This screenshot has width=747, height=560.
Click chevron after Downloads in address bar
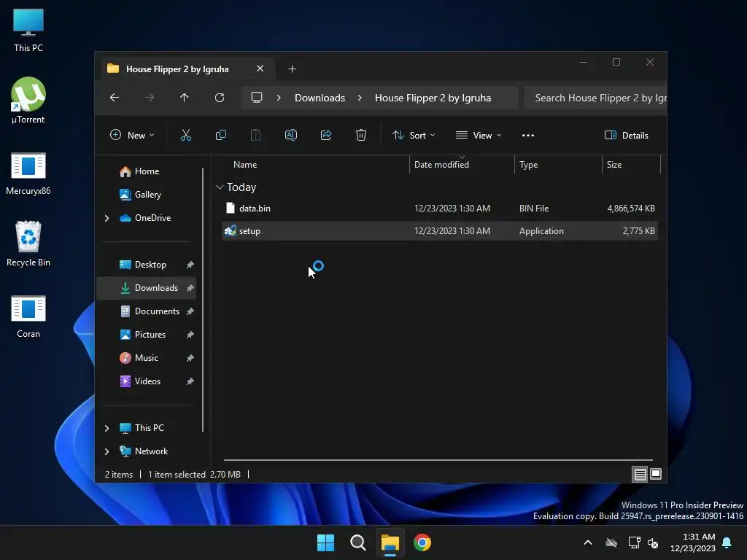(360, 98)
